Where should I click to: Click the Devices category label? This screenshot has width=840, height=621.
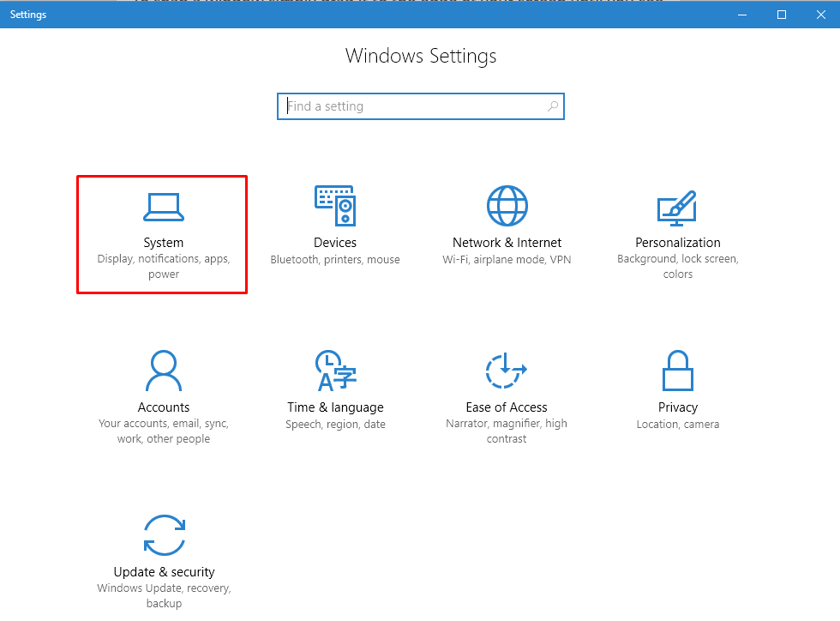pos(335,243)
